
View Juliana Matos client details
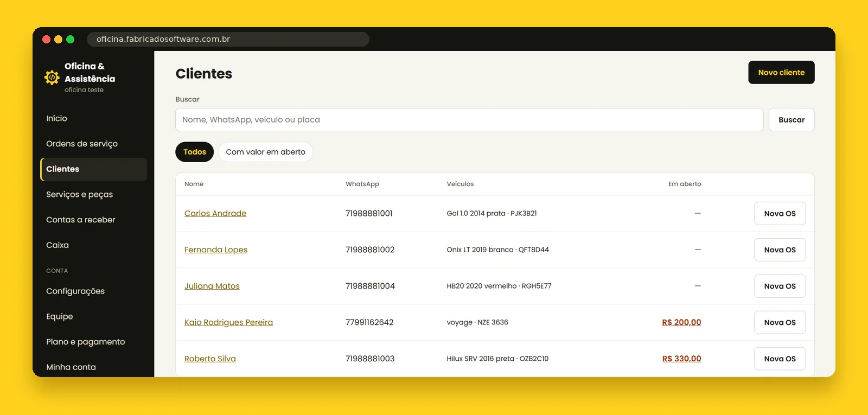coord(212,286)
